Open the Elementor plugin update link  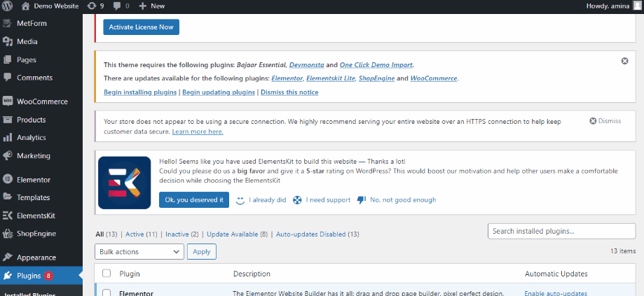tap(287, 78)
